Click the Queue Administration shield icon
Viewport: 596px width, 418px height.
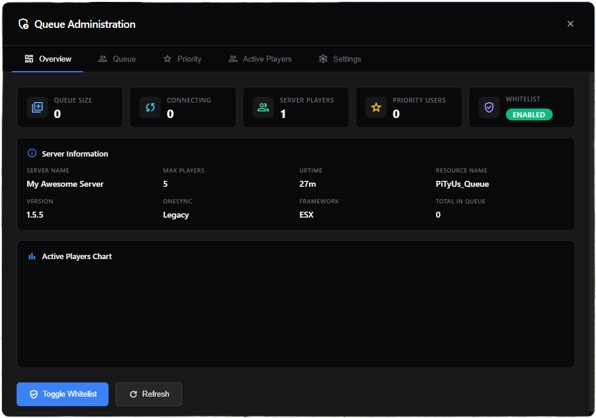(x=24, y=24)
